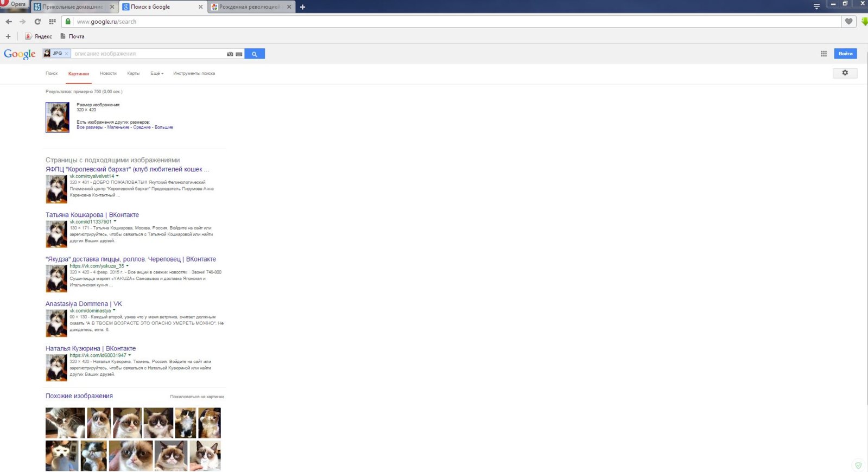This screenshot has height=472, width=868.
Task: Remove the JPG image chip from search
Action: [66, 54]
